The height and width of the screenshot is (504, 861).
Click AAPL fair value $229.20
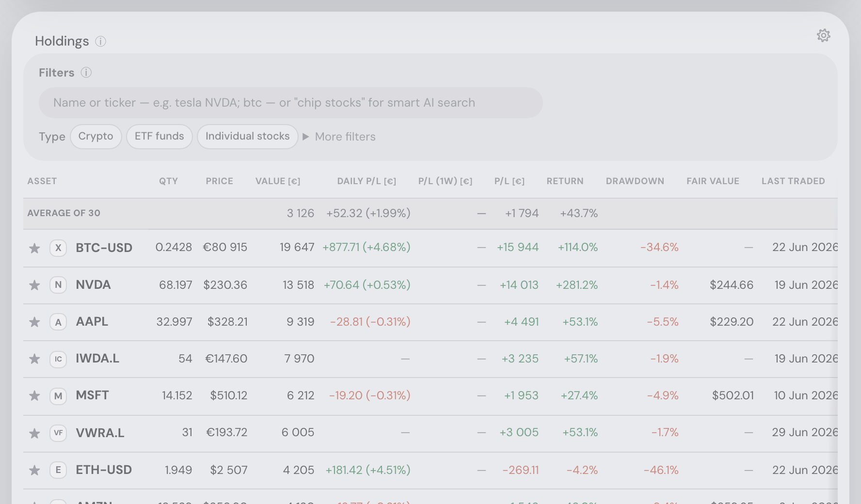pyautogui.click(x=732, y=322)
